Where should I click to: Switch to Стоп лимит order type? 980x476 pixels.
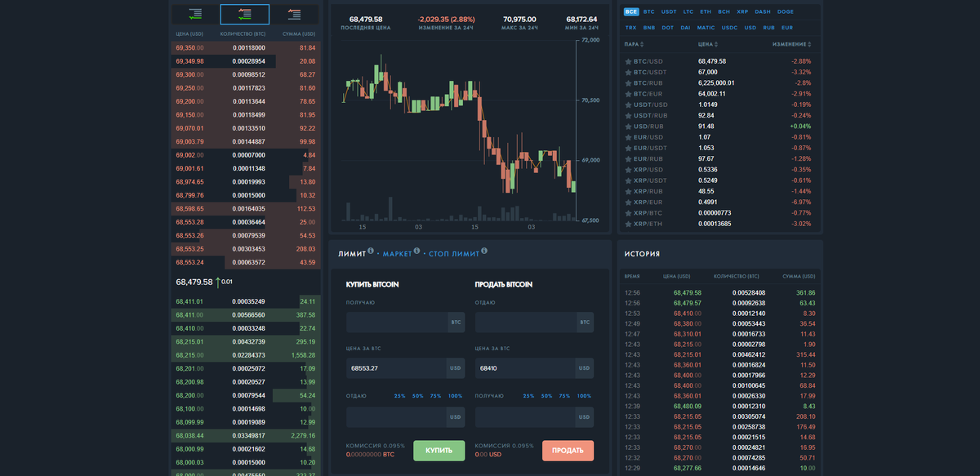[x=453, y=254]
